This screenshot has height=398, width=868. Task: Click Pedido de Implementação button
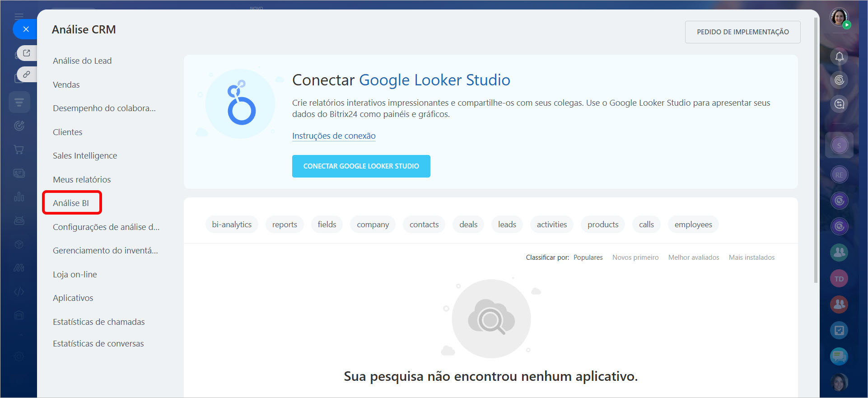click(742, 32)
